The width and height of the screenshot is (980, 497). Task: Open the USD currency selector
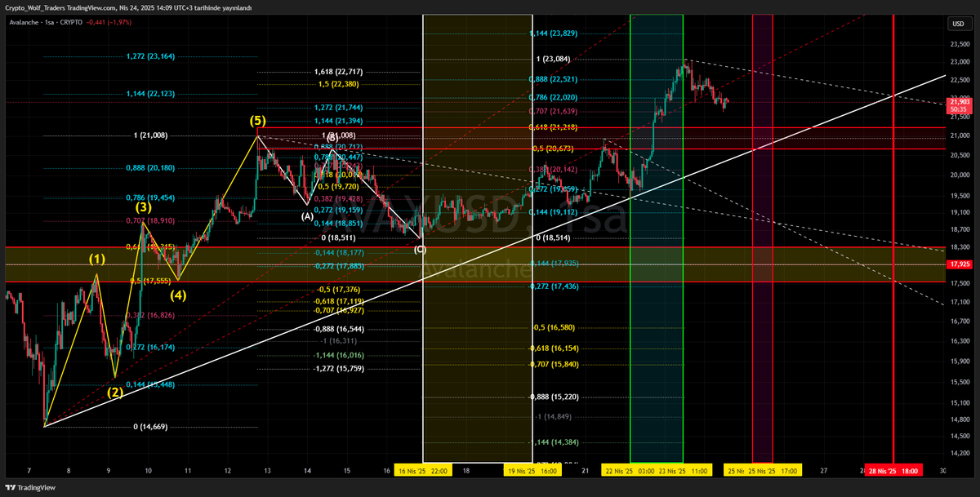tap(958, 23)
